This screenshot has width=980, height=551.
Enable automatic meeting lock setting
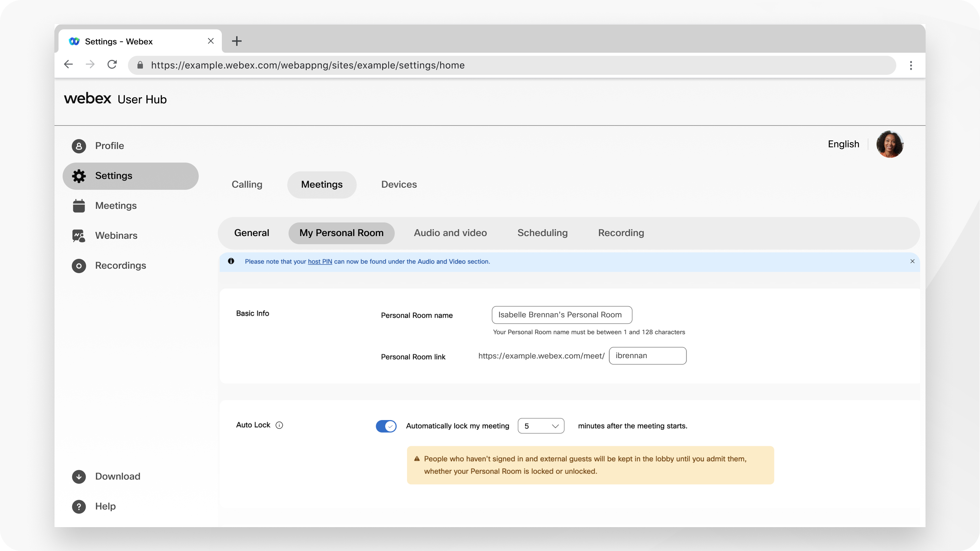point(386,425)
